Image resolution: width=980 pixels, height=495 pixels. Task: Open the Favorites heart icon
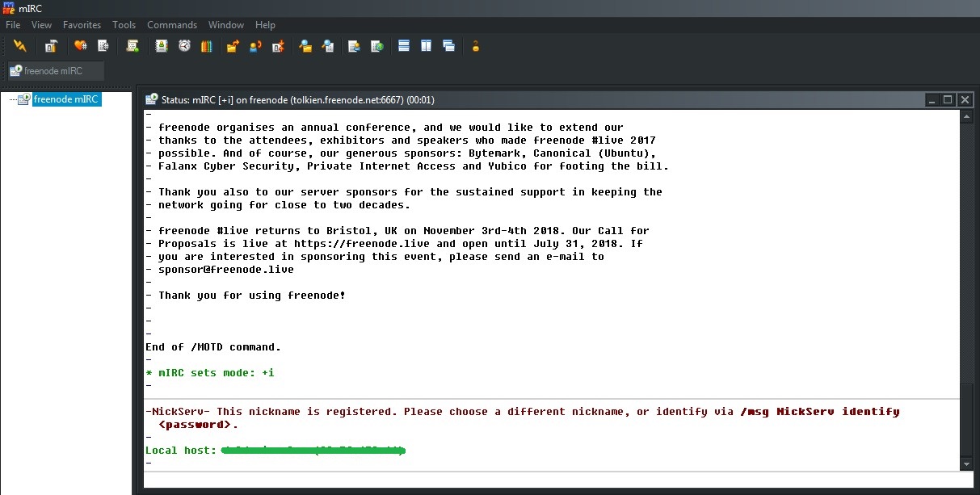tap(80, 46)
